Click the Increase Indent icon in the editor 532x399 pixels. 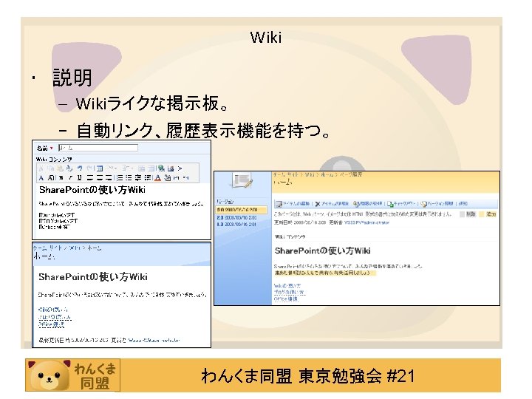click(x=148, y=178)
